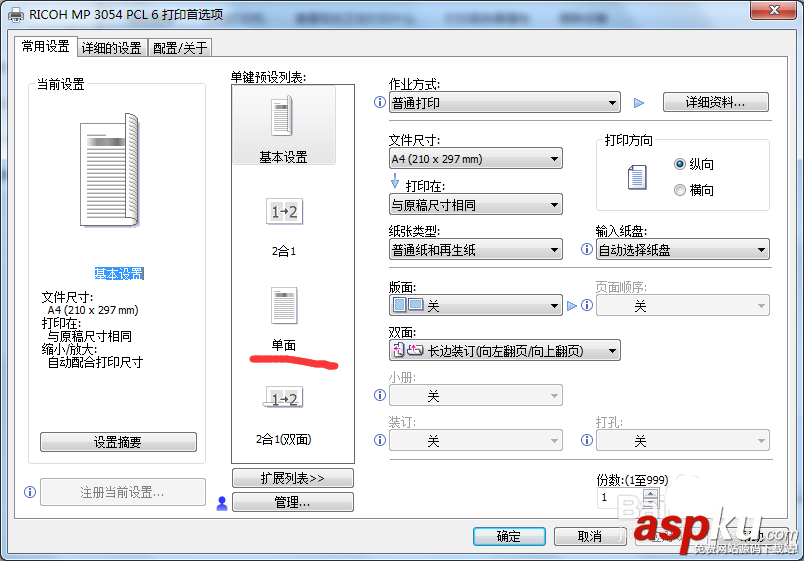Click blue arrow icon next to 作业方式
804x561 pixels.
639,103
